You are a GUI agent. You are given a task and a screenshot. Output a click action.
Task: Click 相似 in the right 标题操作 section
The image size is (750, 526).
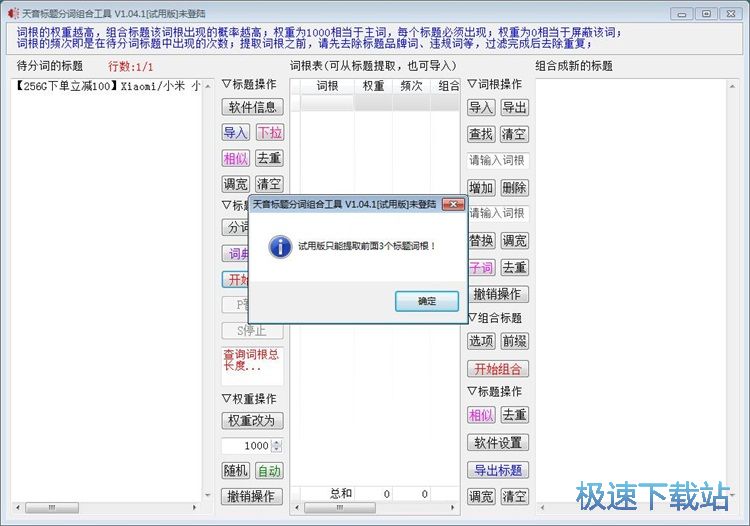coord(481,415)
